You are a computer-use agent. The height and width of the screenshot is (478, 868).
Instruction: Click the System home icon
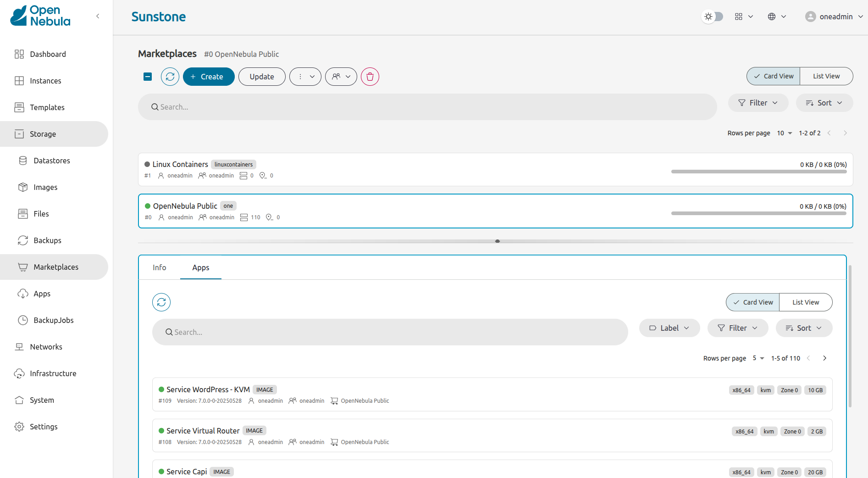19,400
